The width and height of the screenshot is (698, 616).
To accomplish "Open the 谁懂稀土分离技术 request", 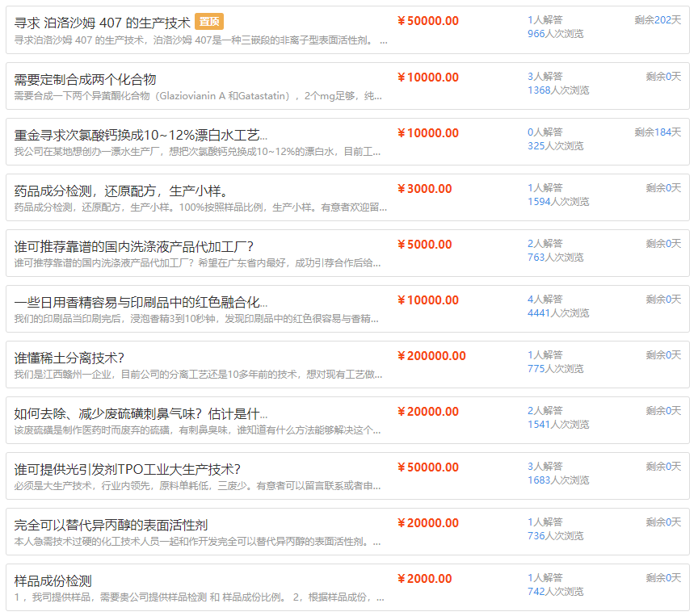I will [x=69, y=357].
